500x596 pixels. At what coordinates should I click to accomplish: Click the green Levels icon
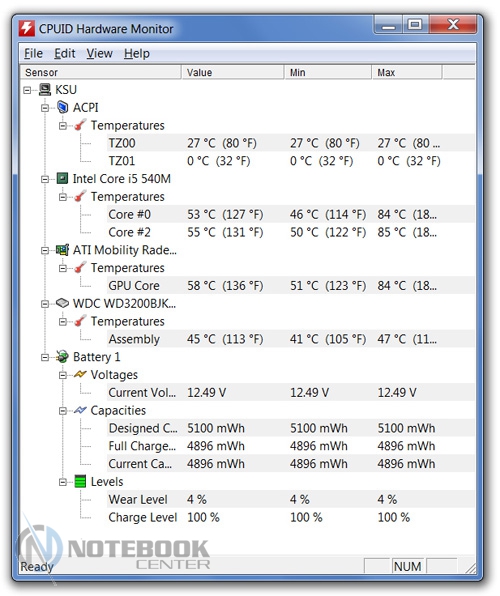coord(80,482)
